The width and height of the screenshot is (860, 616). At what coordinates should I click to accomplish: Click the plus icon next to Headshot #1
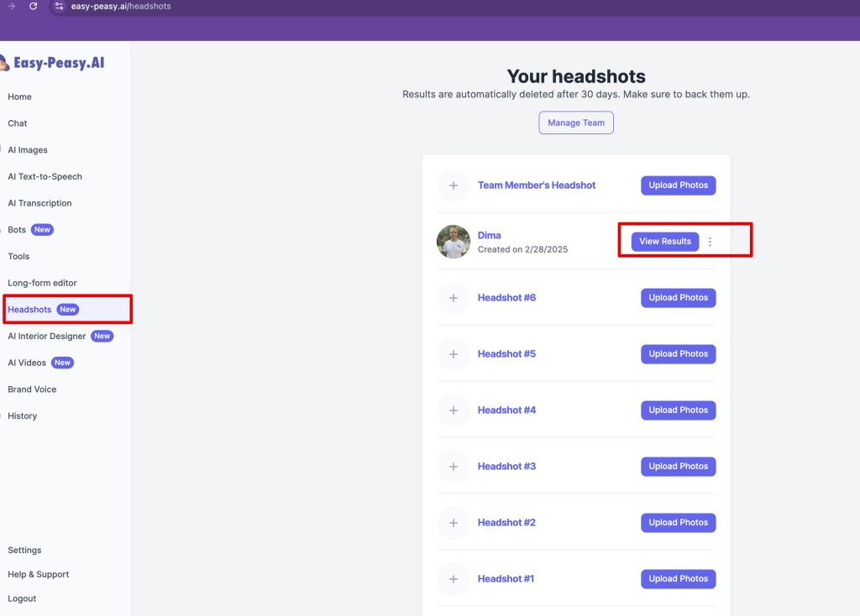pos(454,579)
